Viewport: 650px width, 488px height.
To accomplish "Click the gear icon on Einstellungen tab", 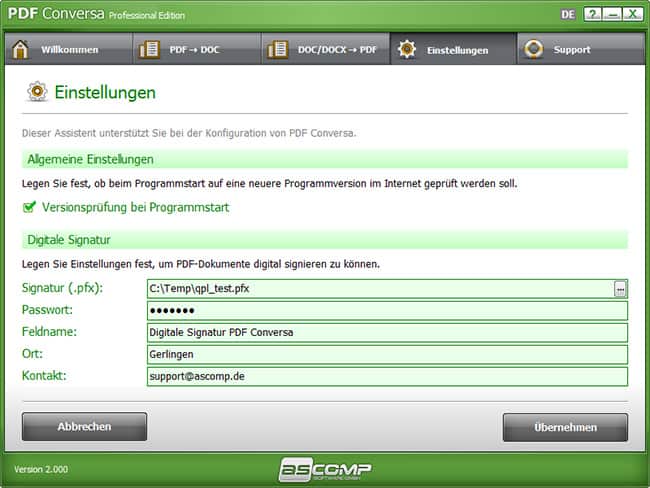I will click(x=407, y=49).
